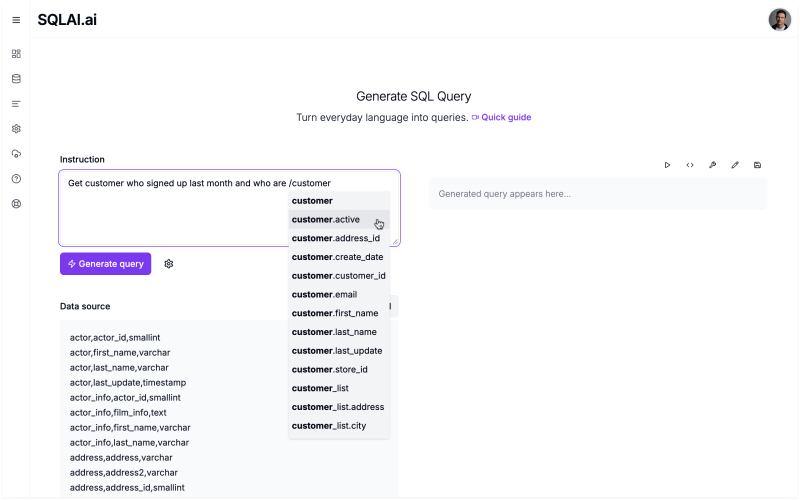Image resolution: width=800 pixels, height=500 pixels.
Task: Open the help question mark icon
Action: coord(16,179)
